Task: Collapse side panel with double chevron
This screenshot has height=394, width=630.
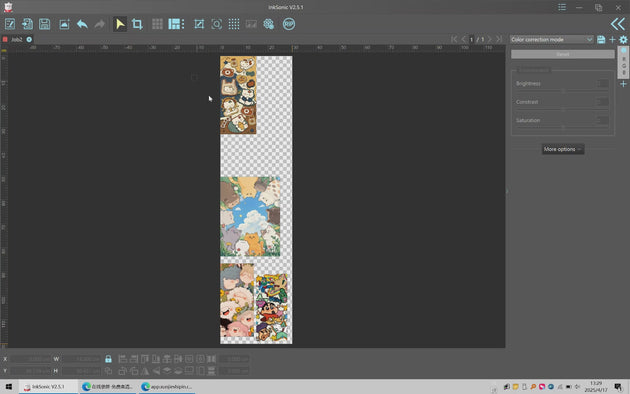Action: [618, 24]
